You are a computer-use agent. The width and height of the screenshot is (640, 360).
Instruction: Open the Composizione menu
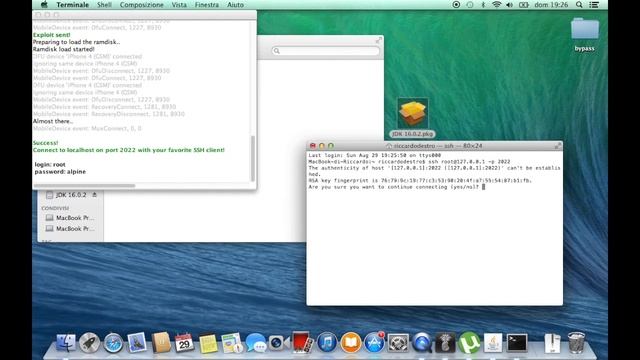[x=141, y=5]
